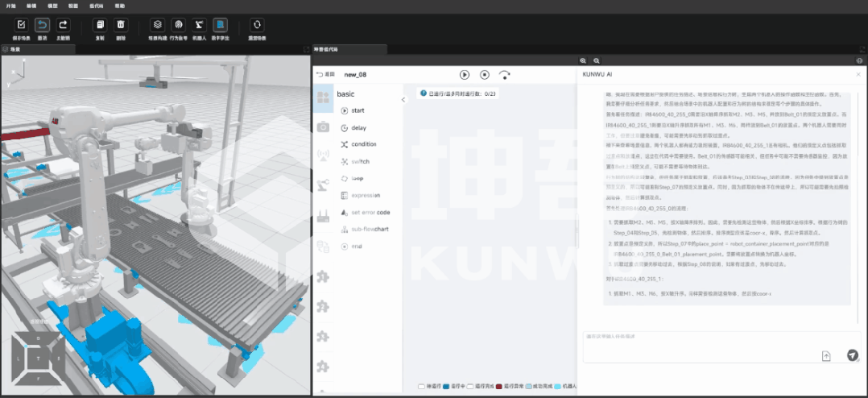Screen dimensions: 868x398
Task: Toggle the blue digital twin icon
Action: tap(221, 25)
